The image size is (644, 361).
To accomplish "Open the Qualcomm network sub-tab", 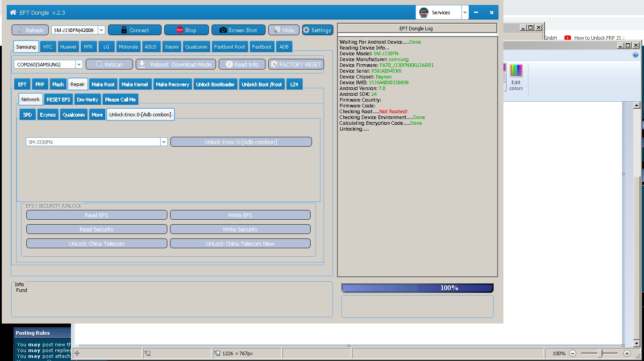I will (74, 115).
